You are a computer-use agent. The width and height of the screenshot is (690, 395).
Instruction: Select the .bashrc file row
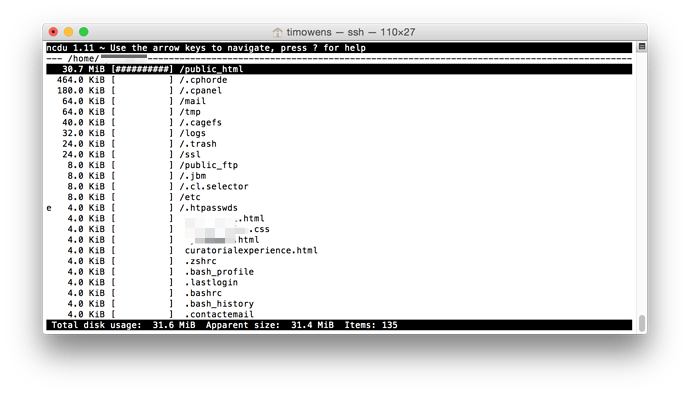coord(339,293)
